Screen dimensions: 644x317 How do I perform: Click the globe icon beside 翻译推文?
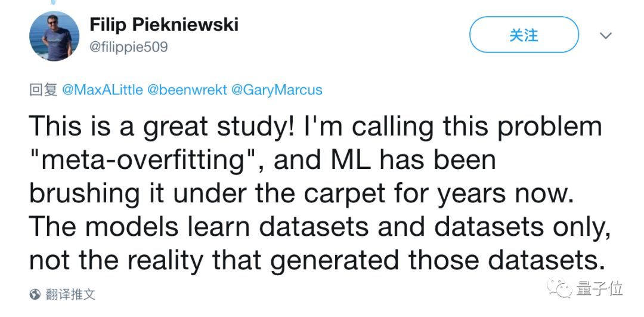[x=35, y=294]
